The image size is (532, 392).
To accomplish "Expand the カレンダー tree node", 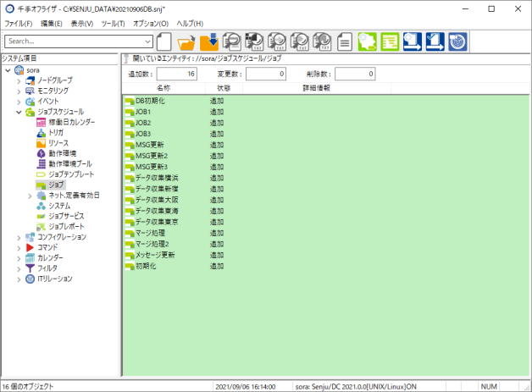I will point(19,258).
